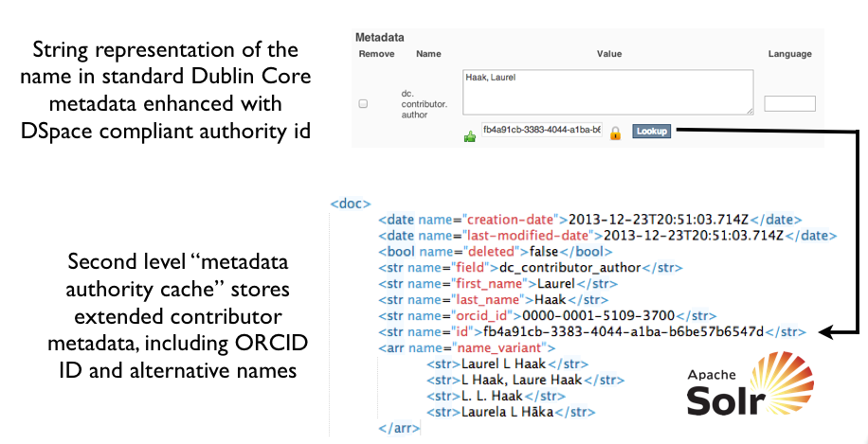The height and width of the screenshot is (444, 868).
Task: Click the Name column header
Action: (x=428, y=54)
